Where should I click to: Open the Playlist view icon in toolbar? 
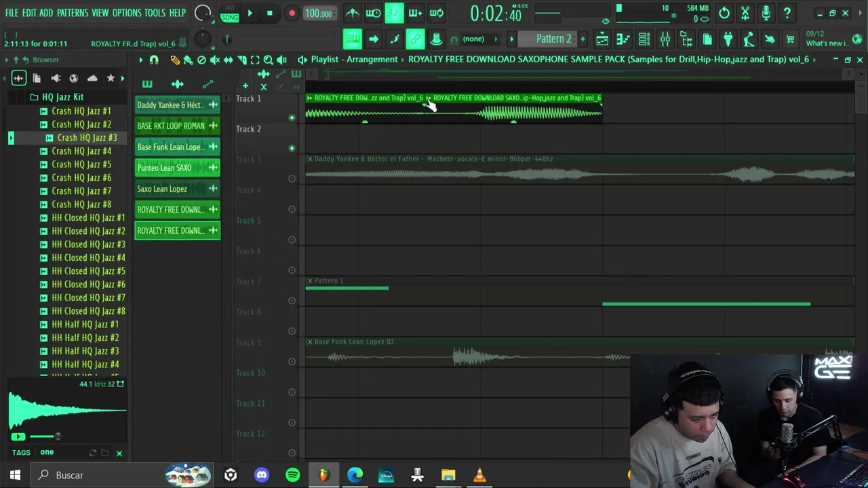pos(601,39)
